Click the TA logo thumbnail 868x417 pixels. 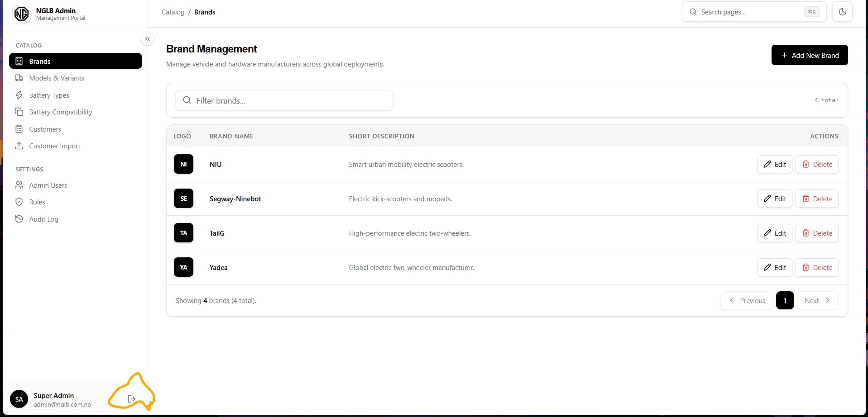click(183, 233)
